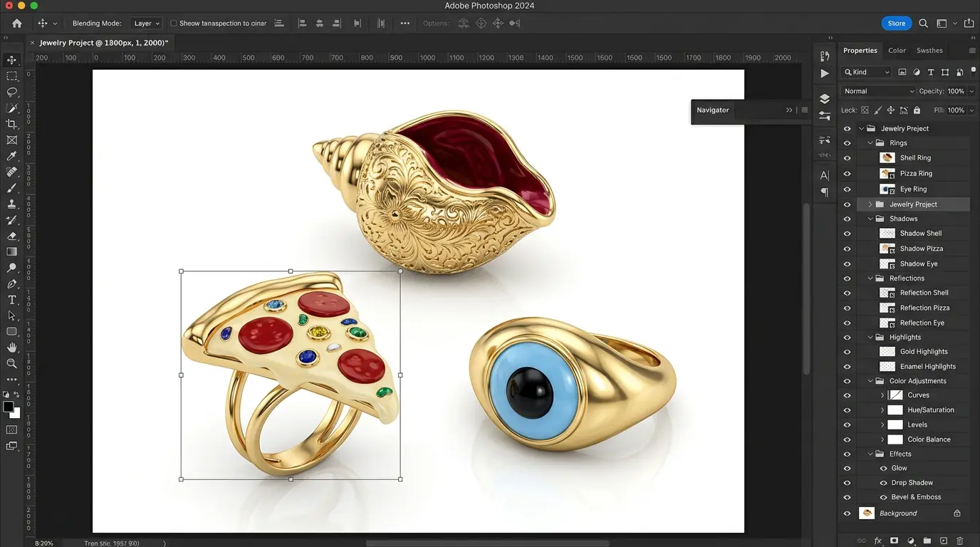Click the search magnifier in top bar

click(923, 23)
